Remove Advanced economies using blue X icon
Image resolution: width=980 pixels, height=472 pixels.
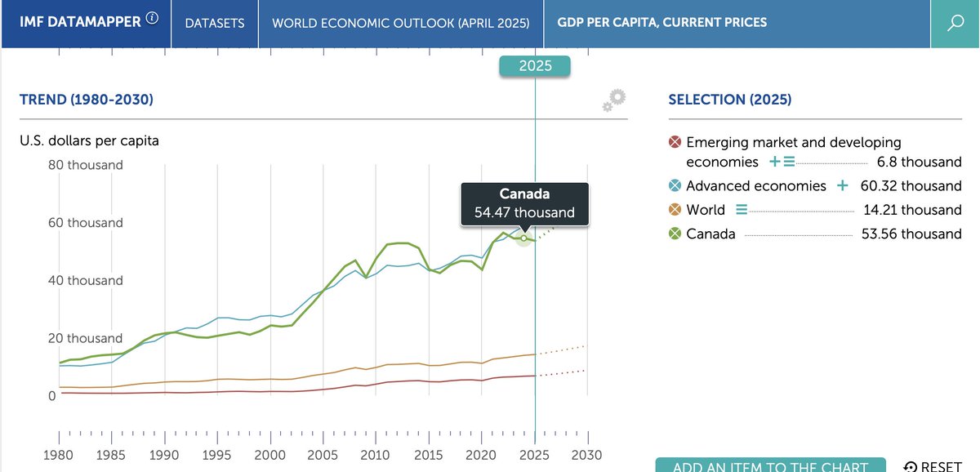pos(675,185)
